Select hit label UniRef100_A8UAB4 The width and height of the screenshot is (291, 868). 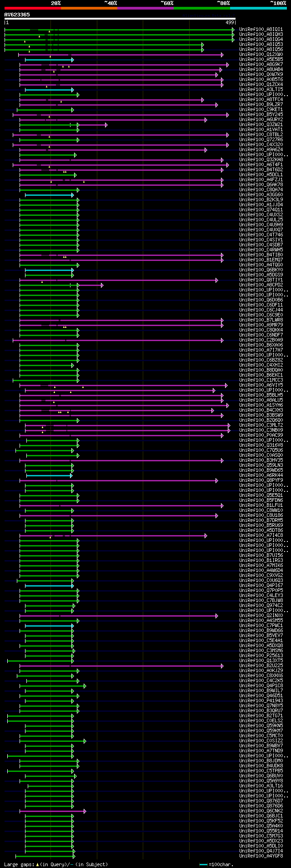tap(261, 70)
